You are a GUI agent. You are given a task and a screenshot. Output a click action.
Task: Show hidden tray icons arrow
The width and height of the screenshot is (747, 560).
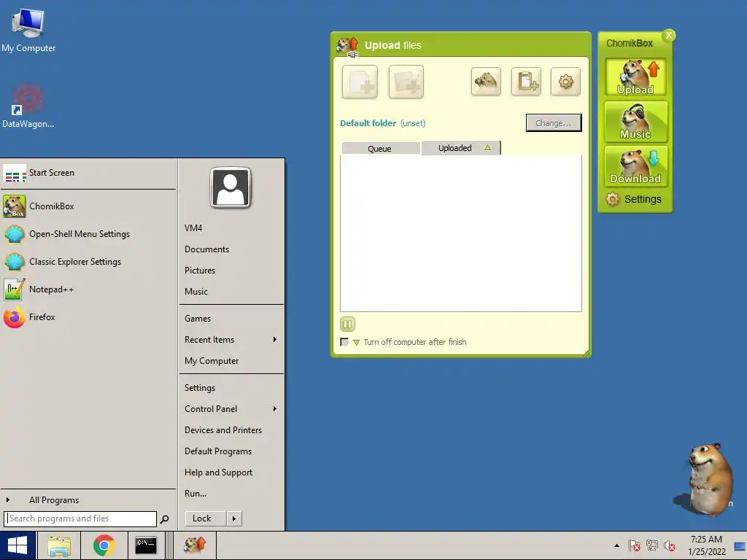click(x=617, y=545)
